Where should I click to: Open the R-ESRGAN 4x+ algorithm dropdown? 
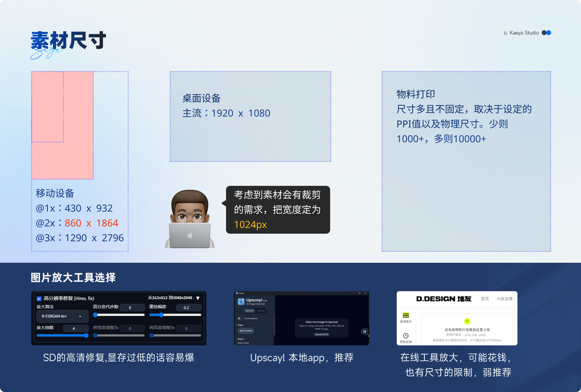click(62, 316)
